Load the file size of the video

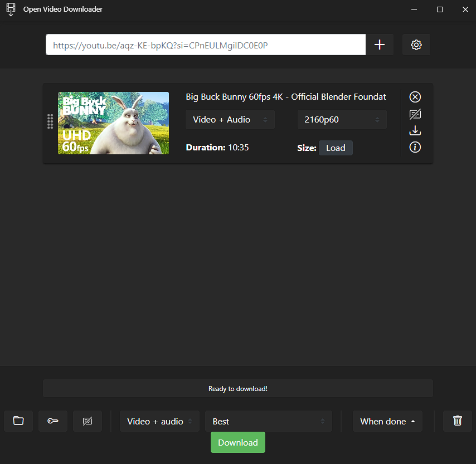click(336, 148)
